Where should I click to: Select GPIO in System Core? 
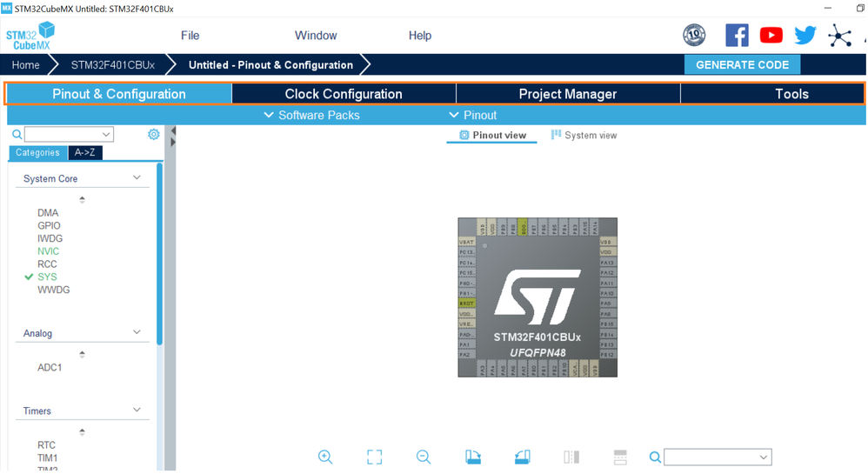click(49, 225)
